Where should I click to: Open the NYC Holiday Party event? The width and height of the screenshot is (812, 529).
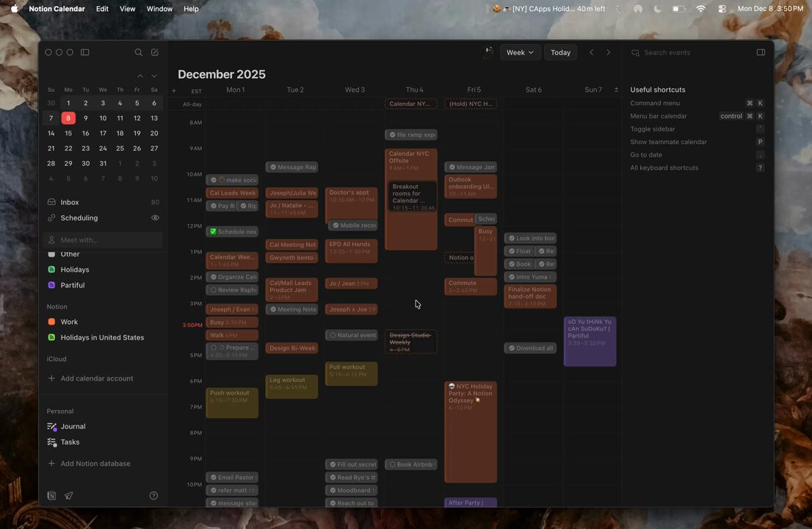click(x=470, y=431)
